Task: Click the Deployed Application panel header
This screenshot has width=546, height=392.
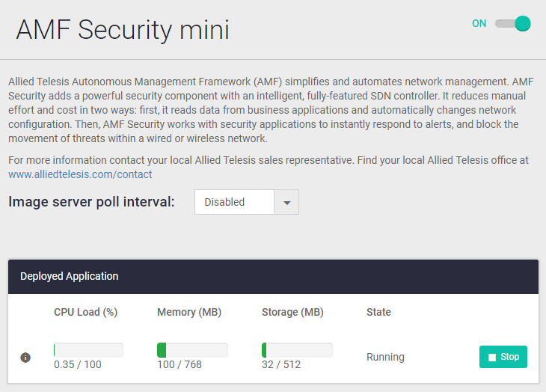Action: coord(273,276)
